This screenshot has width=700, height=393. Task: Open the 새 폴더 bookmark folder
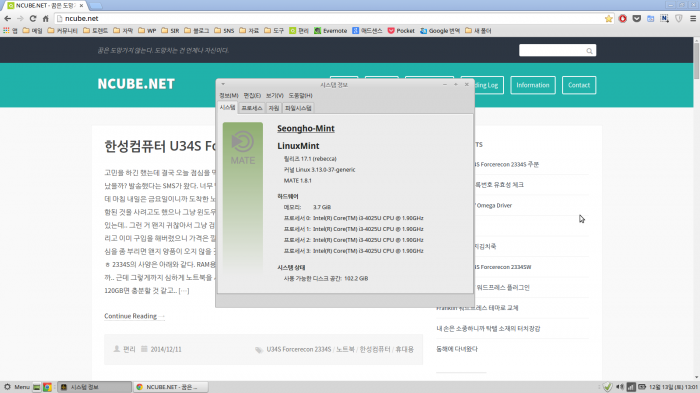[x=478, y=31]
